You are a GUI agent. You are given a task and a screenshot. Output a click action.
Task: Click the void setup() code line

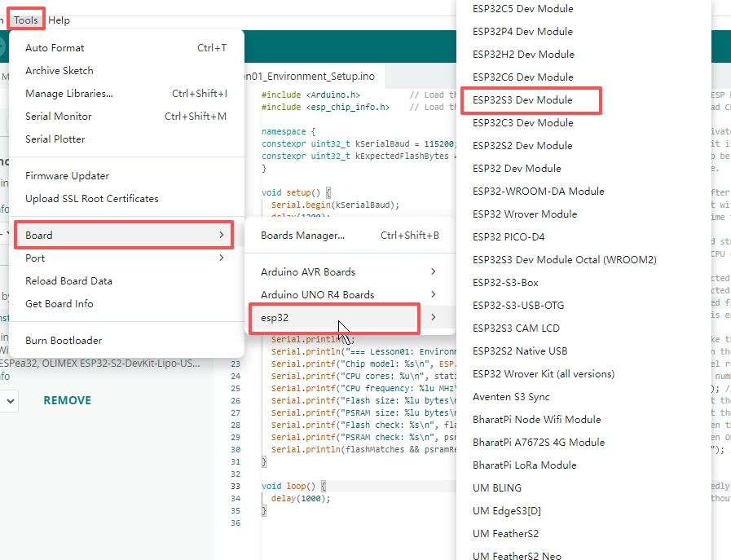tap(296, 192)
